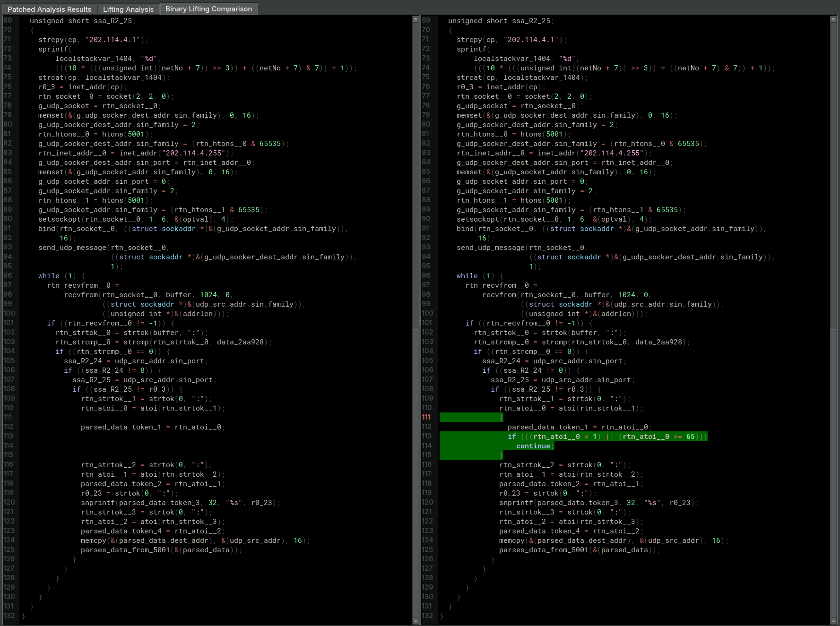
Task: Click the 'while' keyword in left pane
Action: [x=49, y=276]
